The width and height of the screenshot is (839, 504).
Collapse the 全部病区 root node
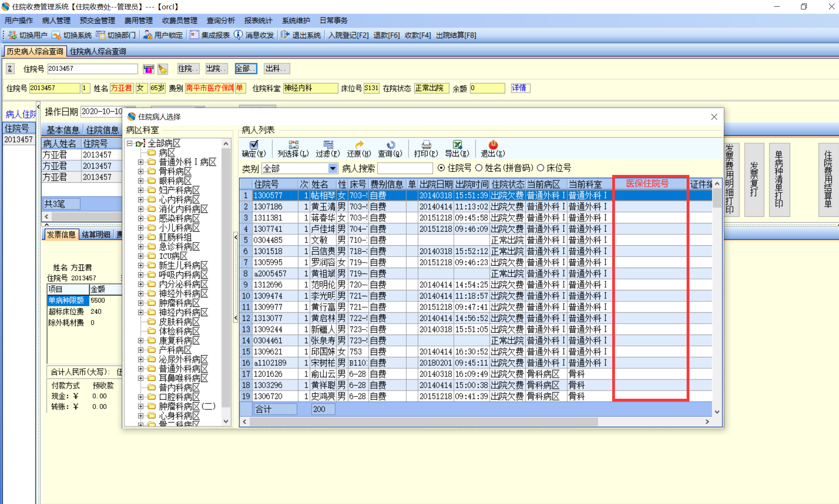tap(130, 143)
